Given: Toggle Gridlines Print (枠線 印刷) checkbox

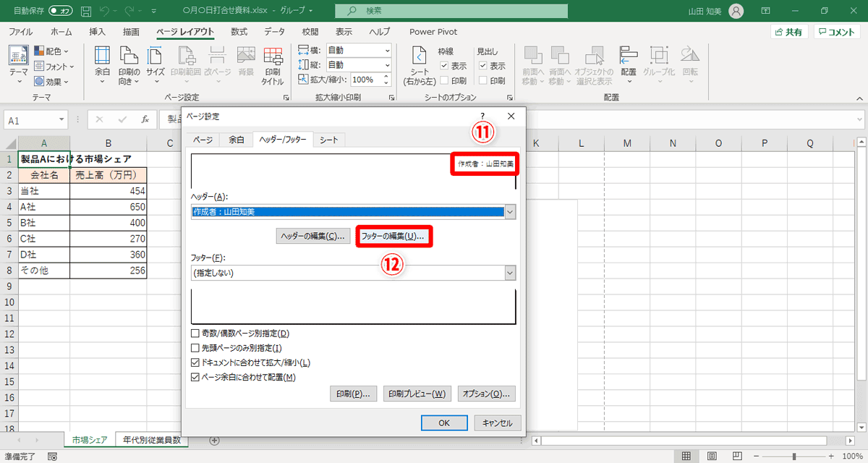Looking at the screenshot, I should 445,80.
